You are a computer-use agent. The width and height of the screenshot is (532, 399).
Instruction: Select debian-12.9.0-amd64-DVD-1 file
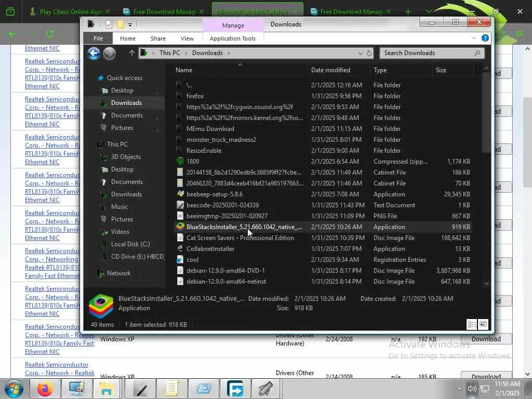[x=225, y=270]
